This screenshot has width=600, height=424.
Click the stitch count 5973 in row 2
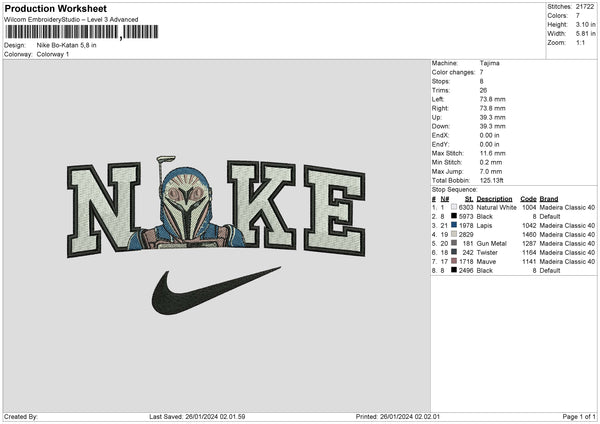click(x=466, y=217)
